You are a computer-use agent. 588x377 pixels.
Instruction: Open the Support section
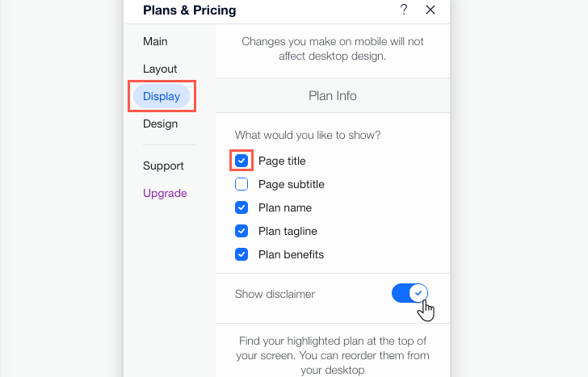click(163, 165)
